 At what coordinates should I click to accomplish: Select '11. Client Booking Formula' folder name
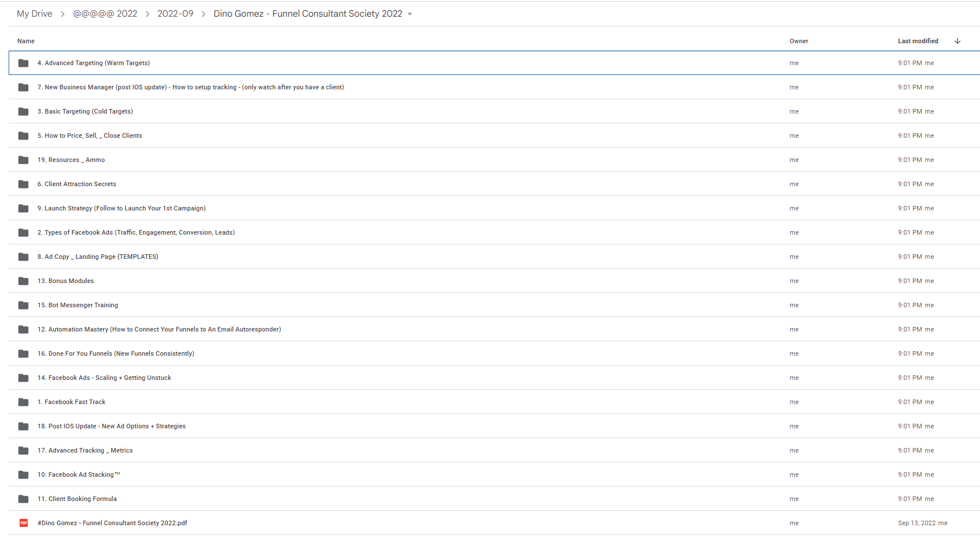coord(77,499)
